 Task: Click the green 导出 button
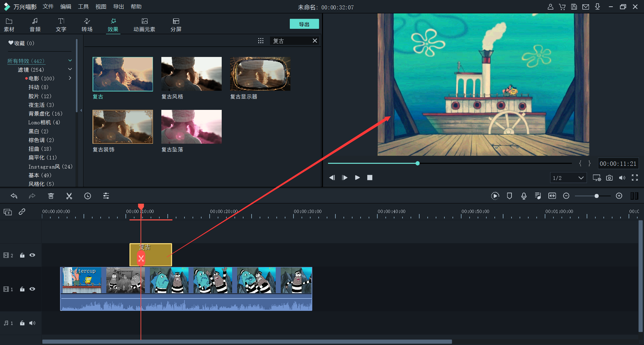[304, 24]
